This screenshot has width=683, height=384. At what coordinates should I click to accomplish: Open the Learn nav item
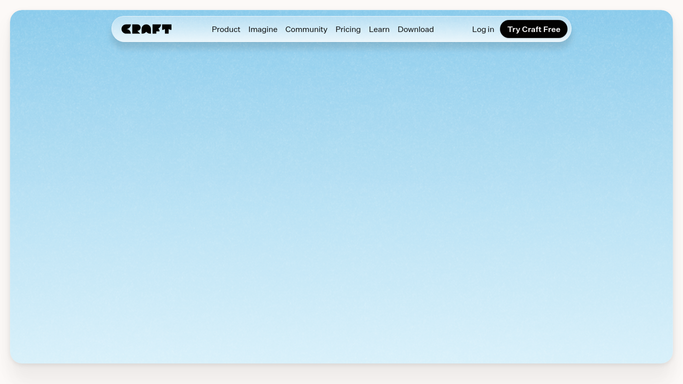(379, 29)
